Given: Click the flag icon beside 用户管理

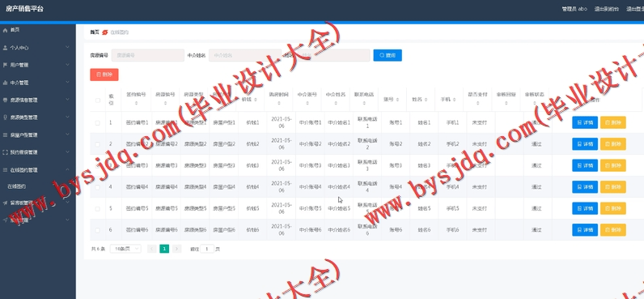Looking at the screenshot, I should coord(5,65).
